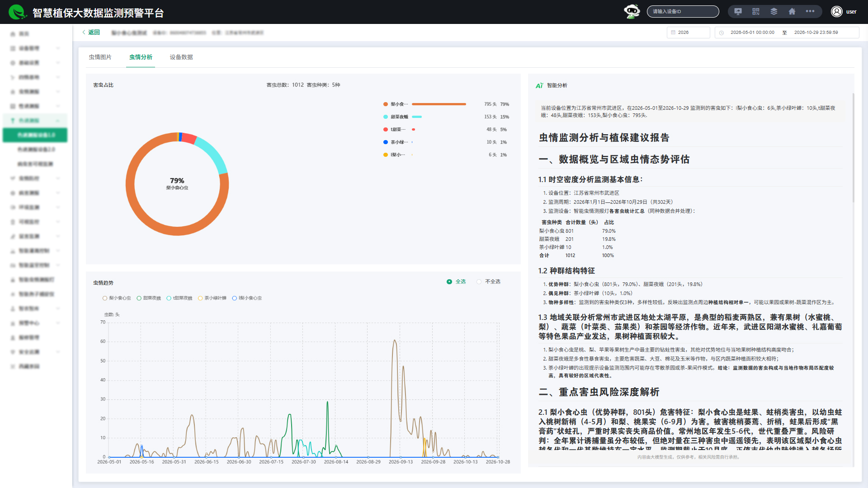Click the red t甜菜… legend dot in 害虫占比
This screenshot has height=488, width=868.
tap(385, 130)
